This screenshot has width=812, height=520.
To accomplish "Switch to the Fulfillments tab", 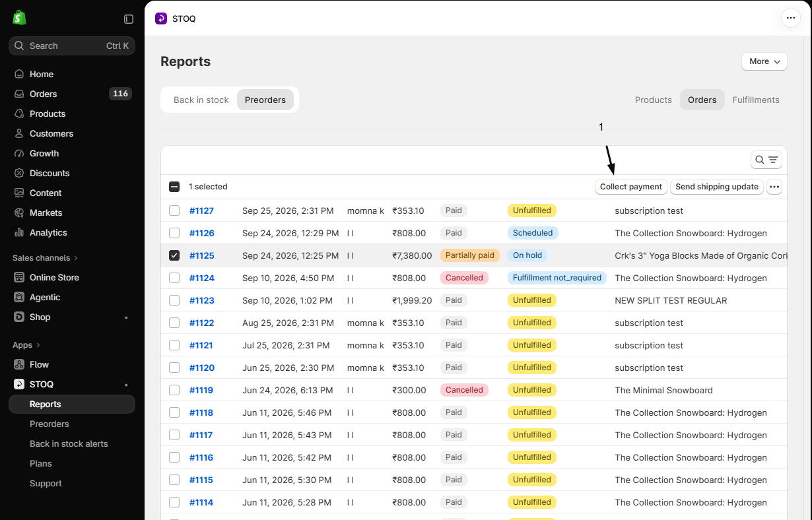I will point(756,100).
